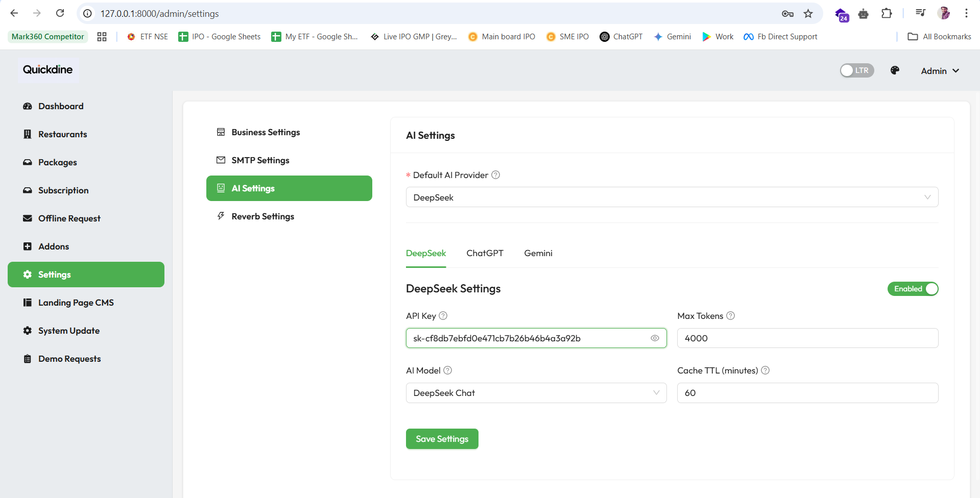Open All Bookmarks folder
The width and height of the screenshot is (980, 498).
pos(940,37)
